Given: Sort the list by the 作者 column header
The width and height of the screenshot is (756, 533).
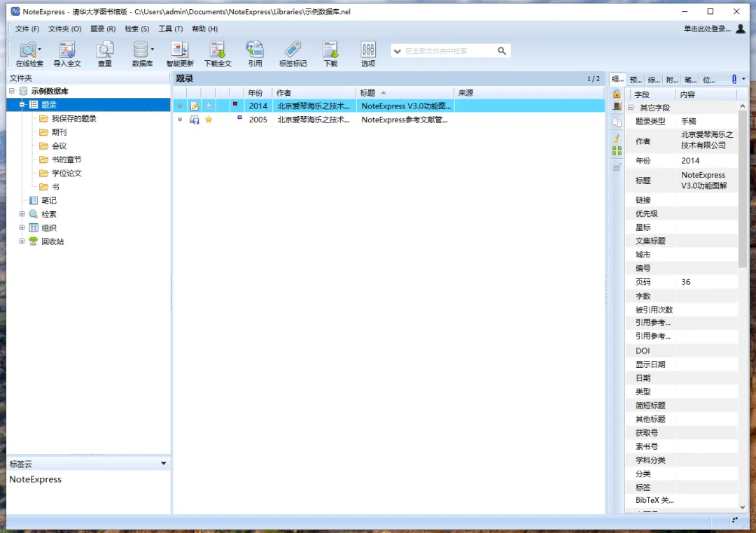Looking at the screenshot, I should (x=314, y=92).
